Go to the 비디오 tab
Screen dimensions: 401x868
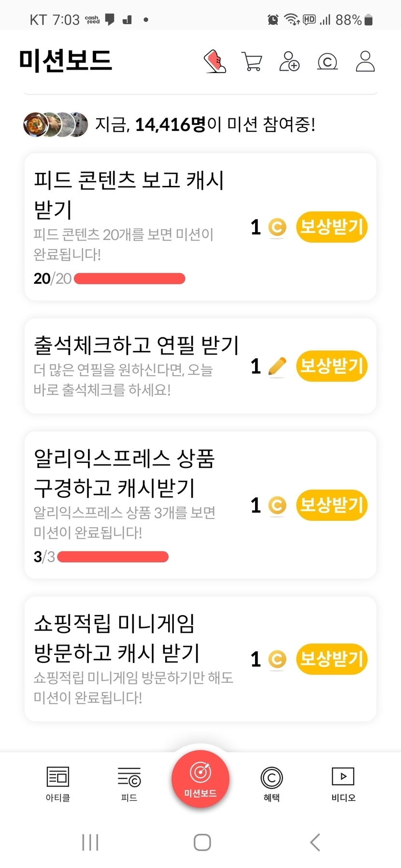point(343,784)
